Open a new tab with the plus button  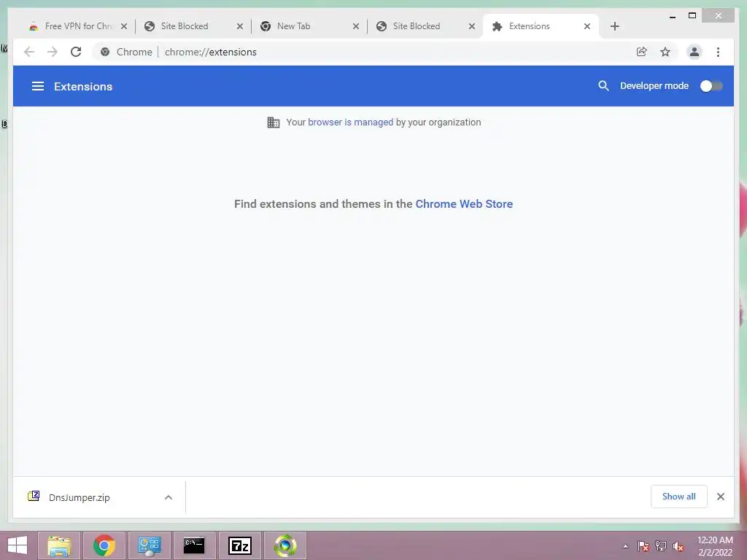[x=614, y=26]
